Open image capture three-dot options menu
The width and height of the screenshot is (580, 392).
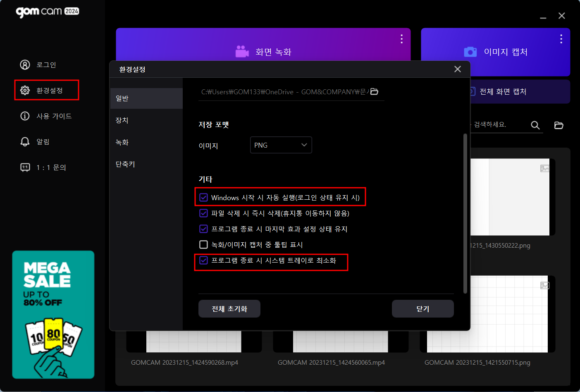[x=561, y=39]
